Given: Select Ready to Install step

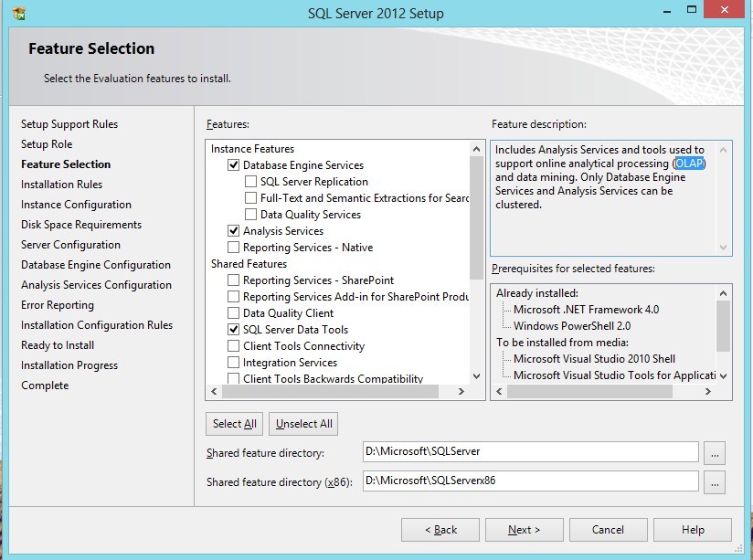Looking at the screenshot, I should pyautogui.click(x=58, y=345).
